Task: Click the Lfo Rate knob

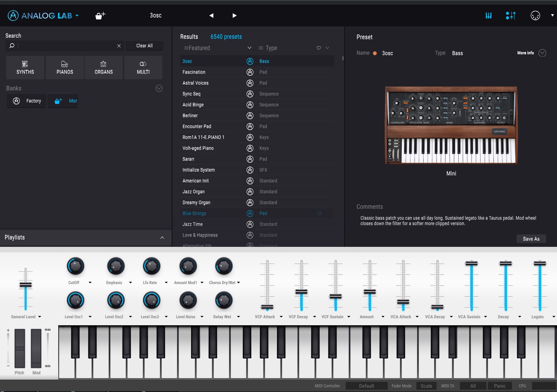Action: [x=151, y=266]
